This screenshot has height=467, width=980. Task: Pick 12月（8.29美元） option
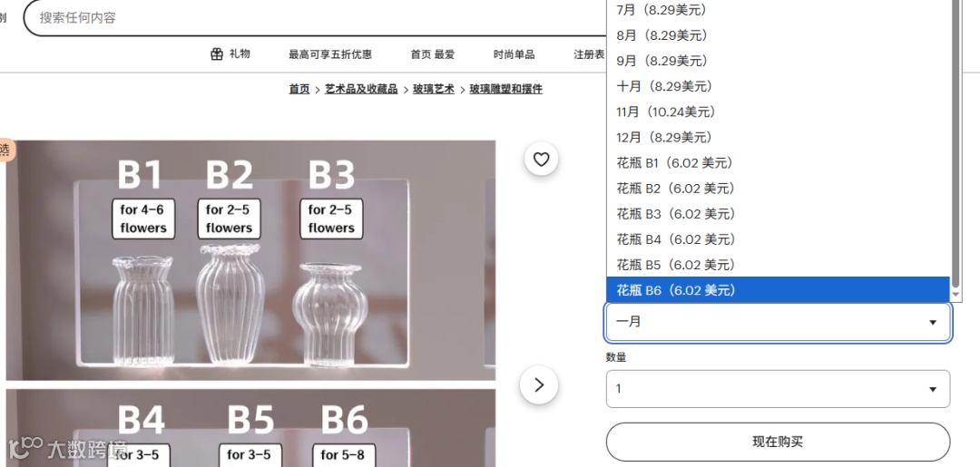coord(779,137)
